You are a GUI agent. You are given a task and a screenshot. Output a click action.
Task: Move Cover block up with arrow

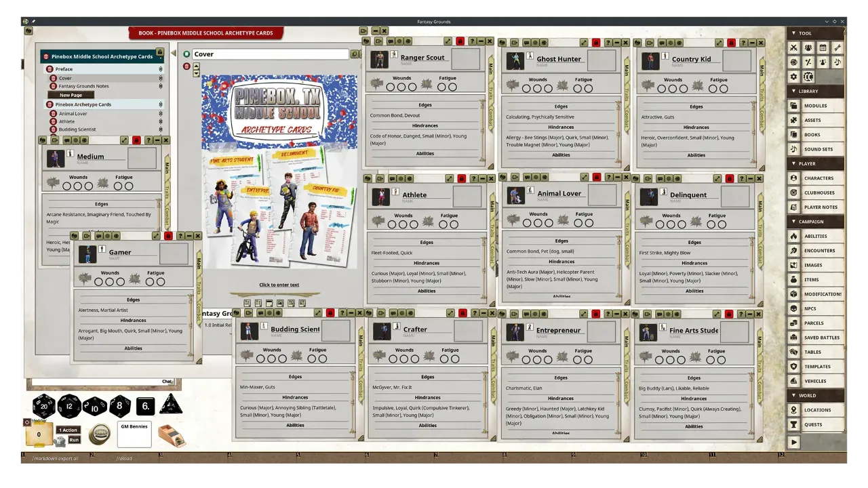pos(197,66)
